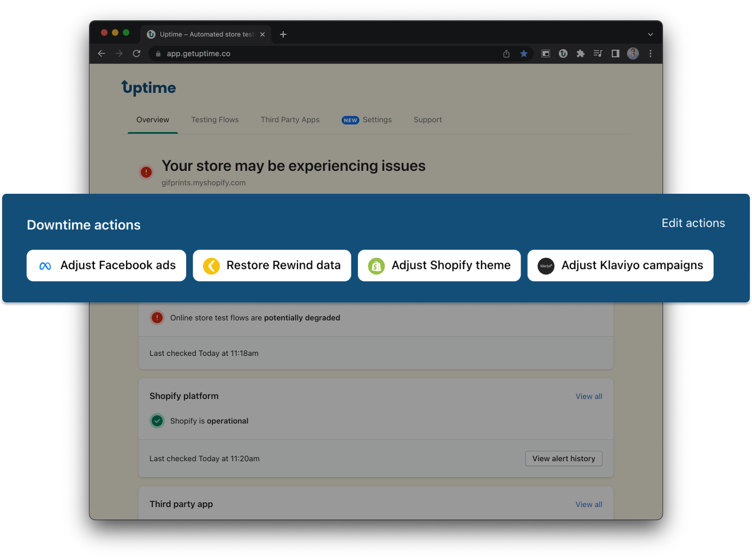Click the Meta logo on Facebook ads button
The width and height of the screenshot is (752, 560).
click(45, 266)
